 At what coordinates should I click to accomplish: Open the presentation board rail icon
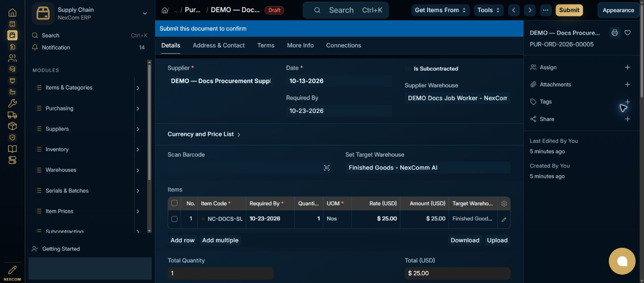(x=12, y=81)
